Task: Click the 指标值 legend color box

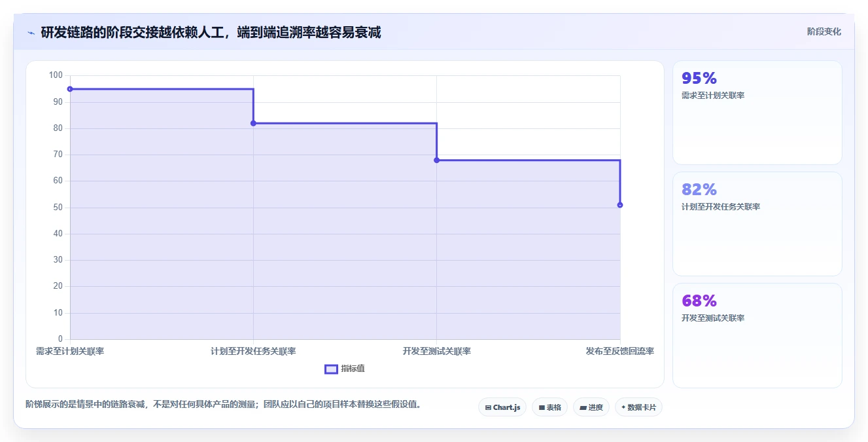Action: coord(331,369)
